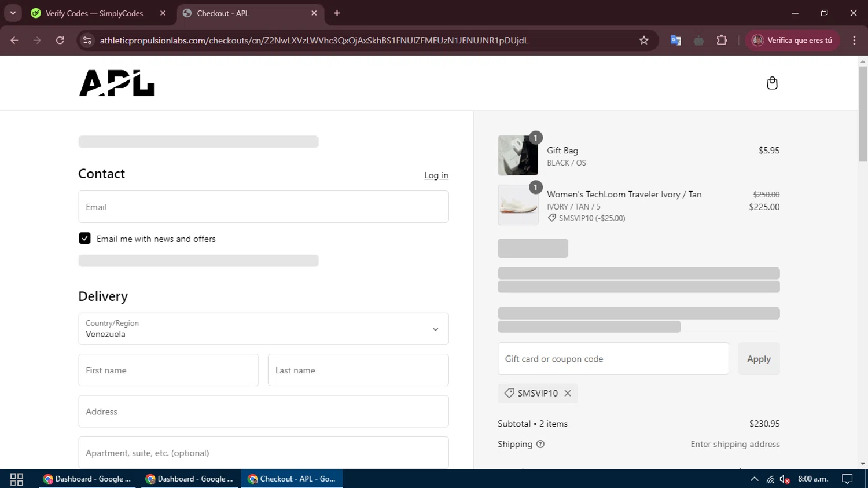Image resolution: width=868 pixels, height=488 pixels.
Task: Click the scrollbar down arrow
Action: 863,464
